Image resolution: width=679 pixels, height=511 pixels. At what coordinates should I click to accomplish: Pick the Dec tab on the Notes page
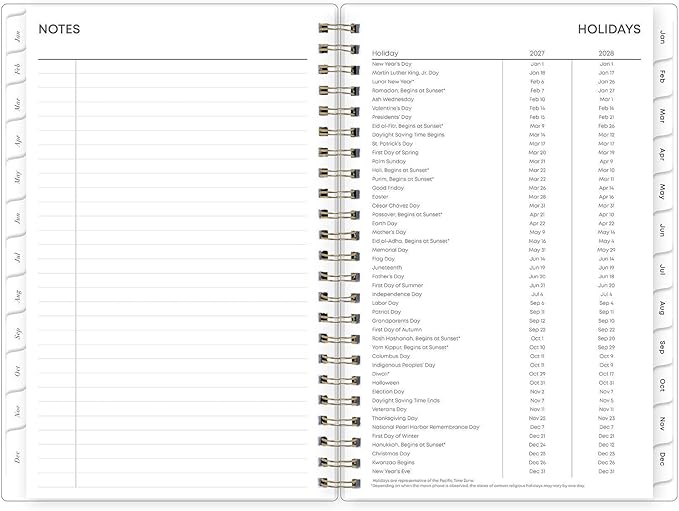[x=17, y=457]
